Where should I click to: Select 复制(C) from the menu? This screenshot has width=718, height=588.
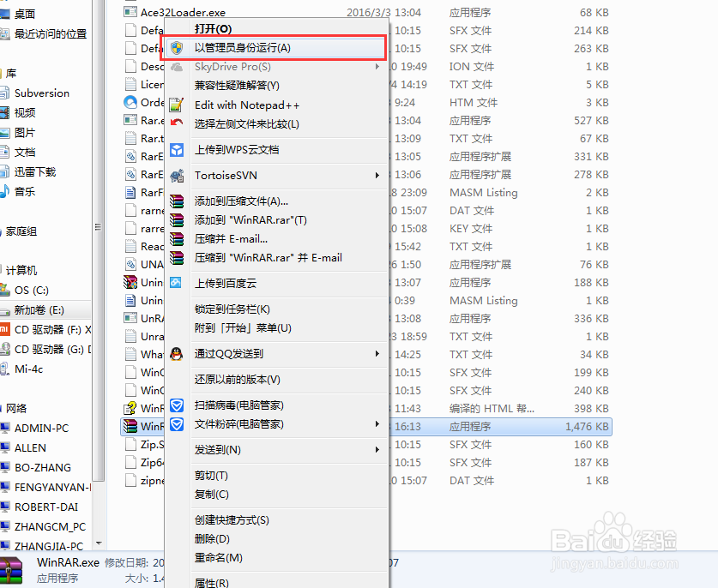tap(212, 495)
